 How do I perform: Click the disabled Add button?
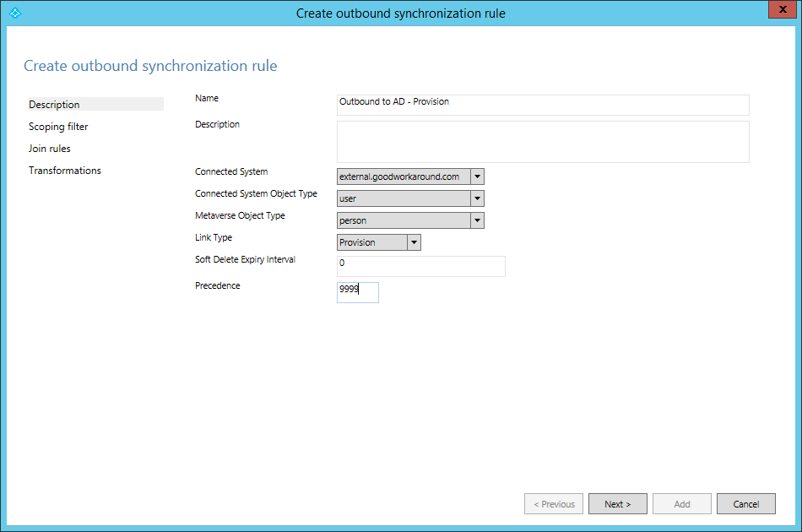[681, 504]
